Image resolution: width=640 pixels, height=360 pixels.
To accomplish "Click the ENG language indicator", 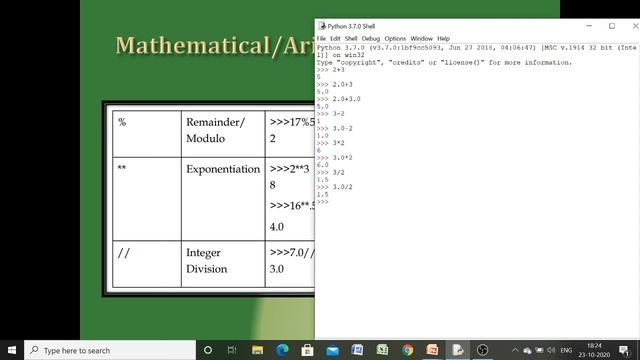I will click(566, 350).
